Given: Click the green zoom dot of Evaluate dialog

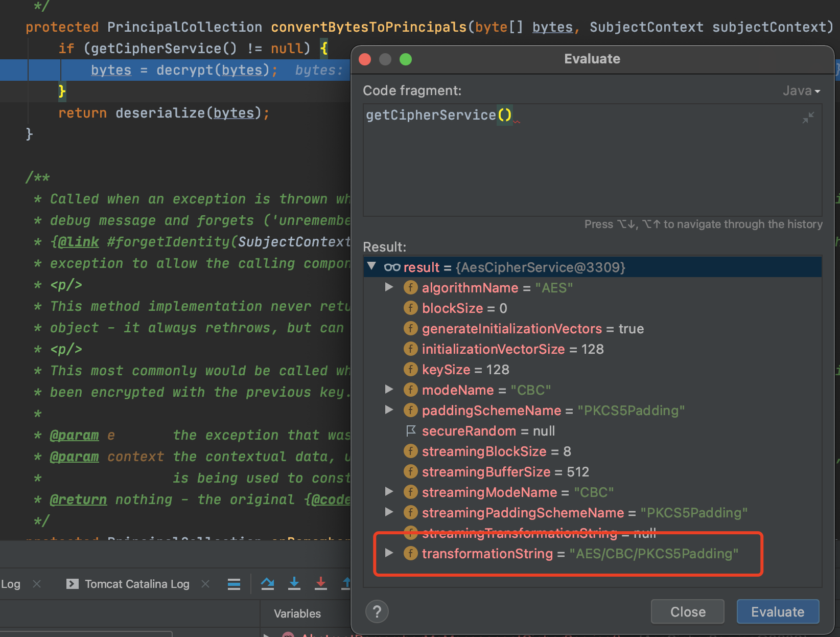Looking at the screenshot, I should point(406,59).
